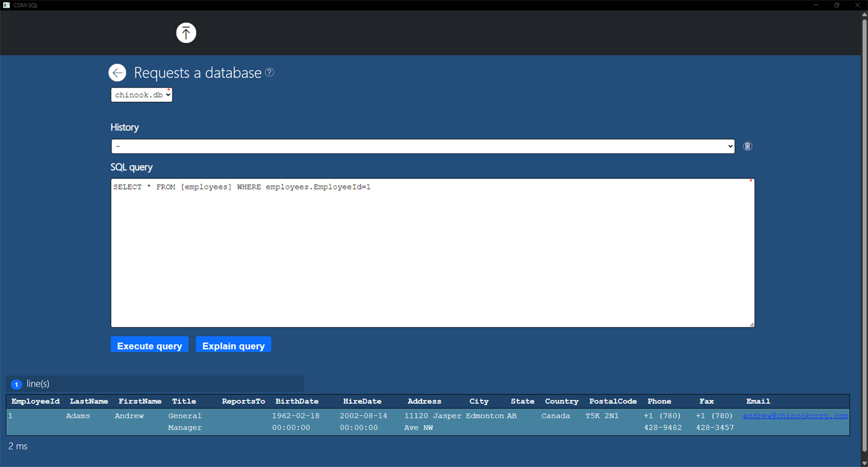Open help question mark beside Requests a database
Viewport: 868px width, 467px height.
(269, 72)
